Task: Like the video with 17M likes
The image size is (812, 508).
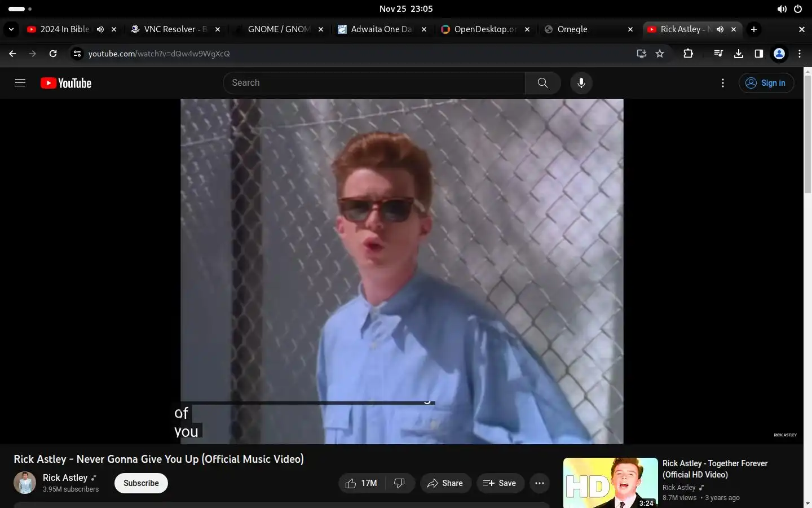Action: 362,483
